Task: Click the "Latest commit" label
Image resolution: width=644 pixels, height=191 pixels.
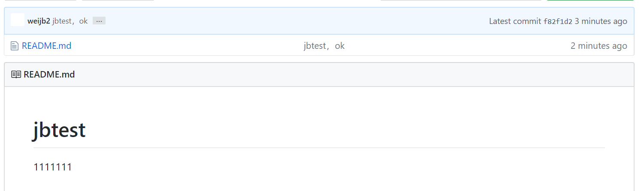Action: [515, 21]
